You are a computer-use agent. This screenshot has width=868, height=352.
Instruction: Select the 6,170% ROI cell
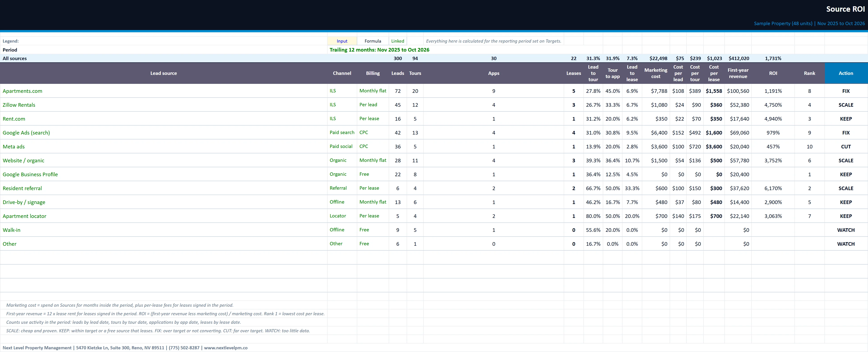point(773,188)
